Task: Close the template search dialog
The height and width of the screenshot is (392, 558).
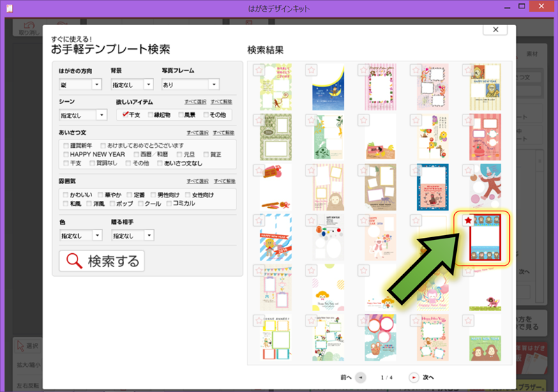Action: pyautogui.click(x=495, y=30)
